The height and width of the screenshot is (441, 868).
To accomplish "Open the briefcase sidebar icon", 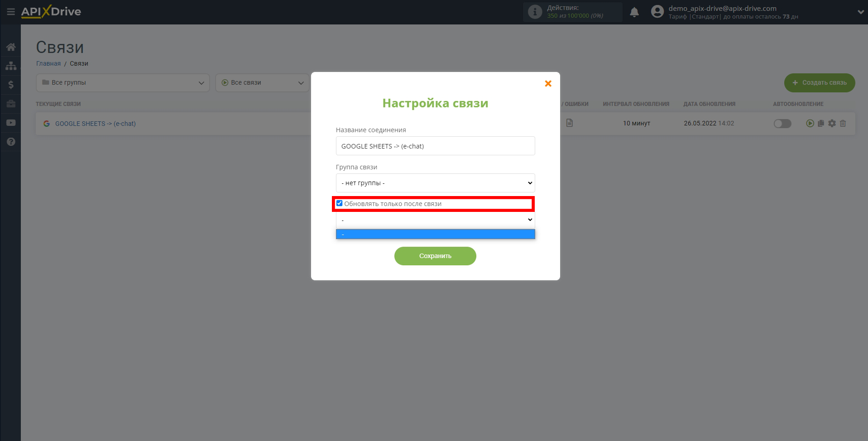I will tap(11, 104).
